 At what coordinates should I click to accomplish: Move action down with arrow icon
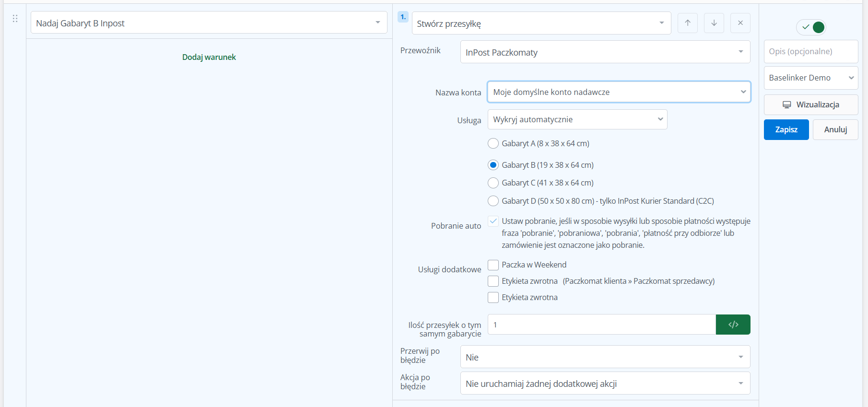(x=714, y=23)
